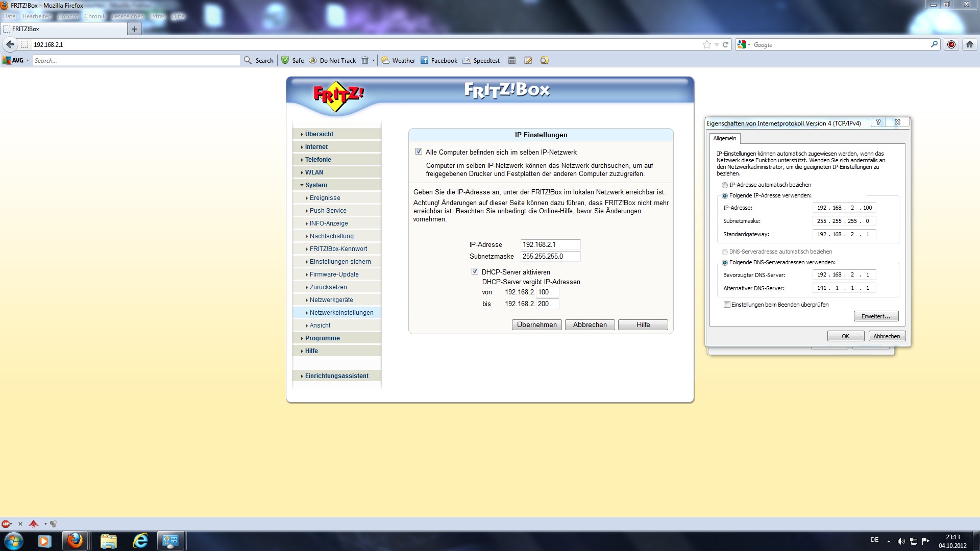Collapse the System menu section
The image size is (980, 551).
[x=316, y=185]
